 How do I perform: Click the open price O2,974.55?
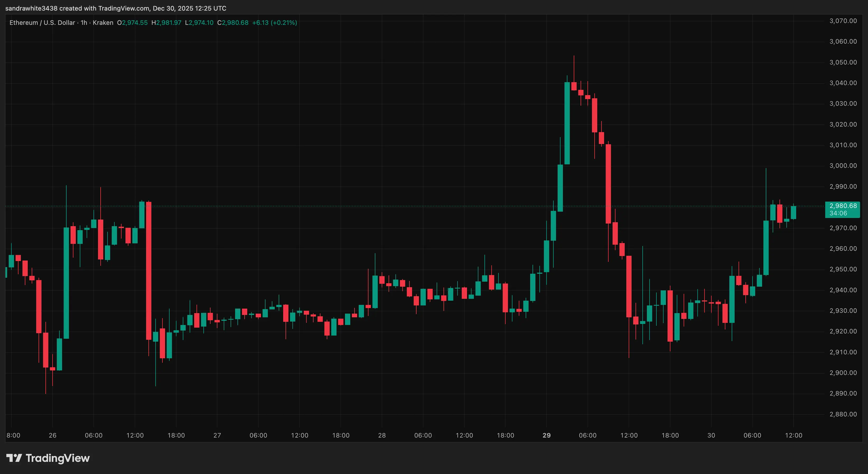pos(132,22)
